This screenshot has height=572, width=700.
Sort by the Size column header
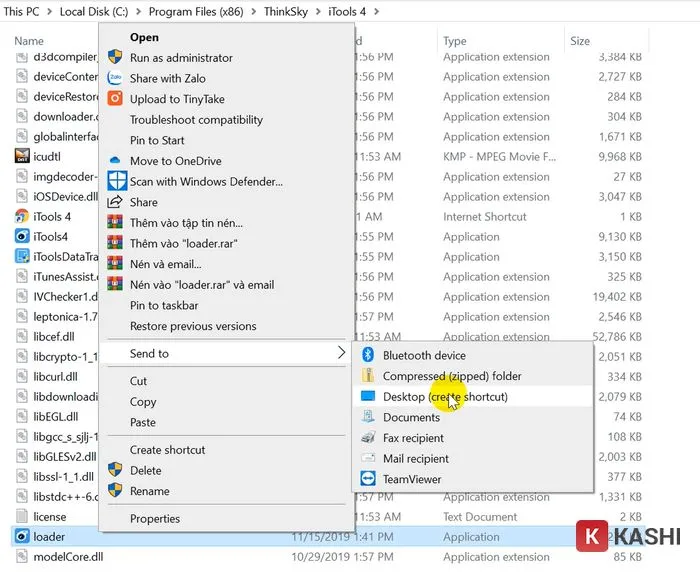coord(580,41)
